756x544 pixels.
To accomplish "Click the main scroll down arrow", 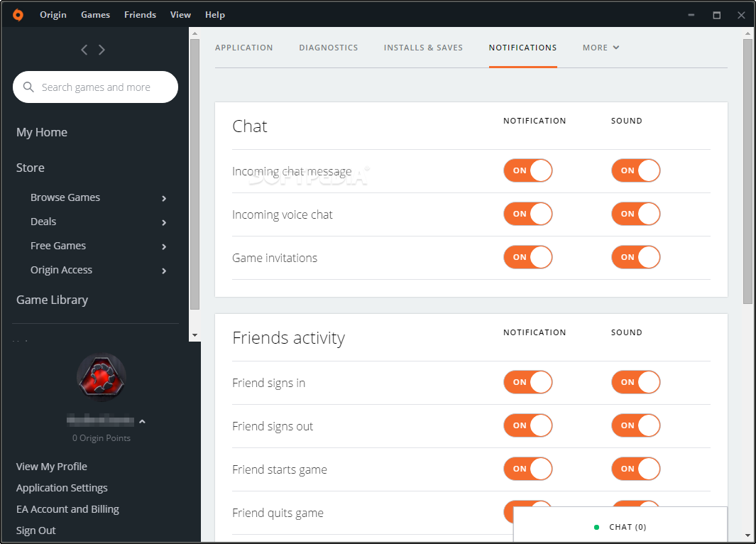I will (x=747, y=535).
